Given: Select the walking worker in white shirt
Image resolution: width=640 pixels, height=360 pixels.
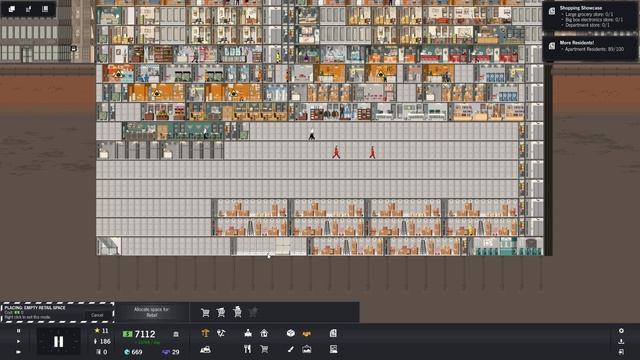Looking at the screenshot, I should [312, 134].
